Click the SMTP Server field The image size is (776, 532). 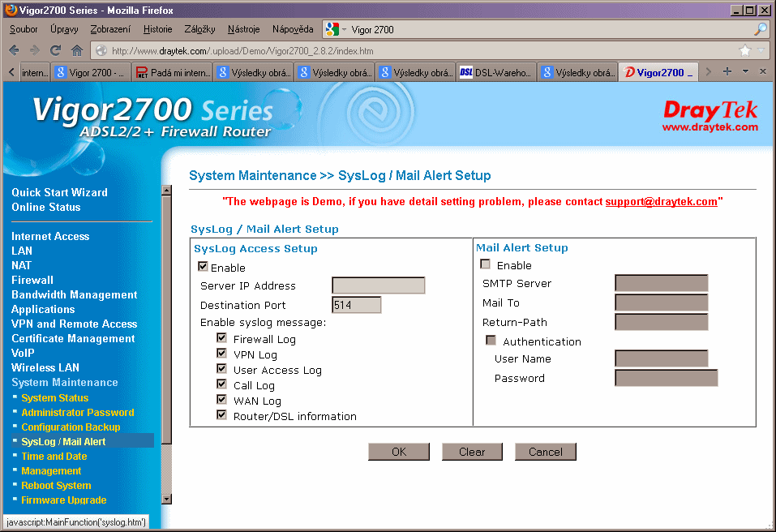tap(661, 283)
